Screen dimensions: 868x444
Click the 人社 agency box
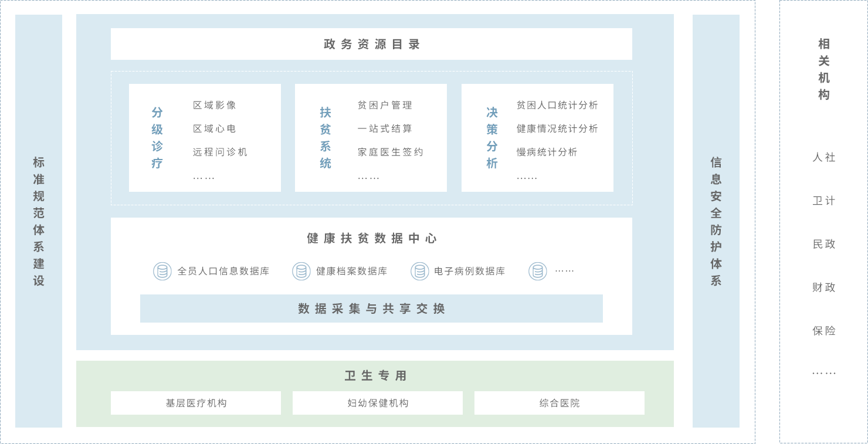click(823, 157)
